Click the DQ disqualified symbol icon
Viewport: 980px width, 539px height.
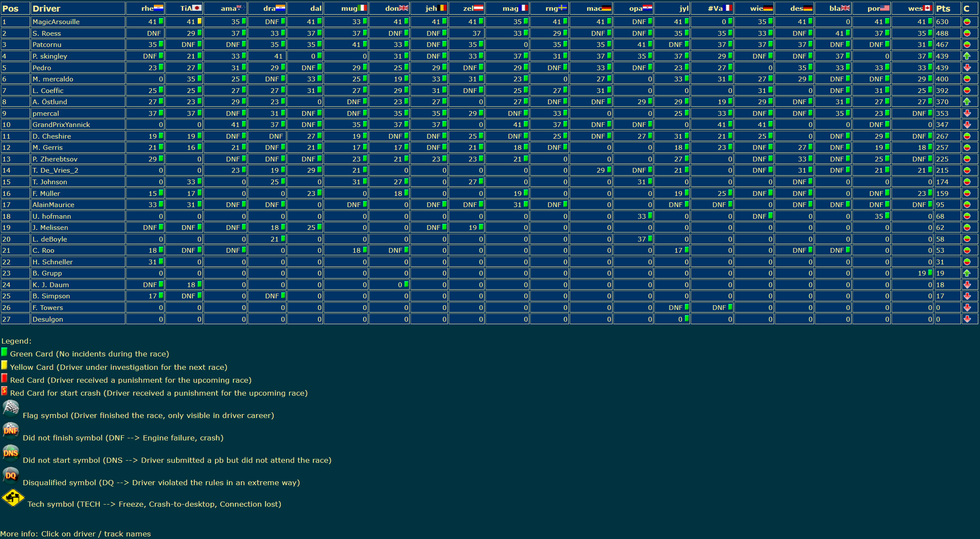point(11,476)
